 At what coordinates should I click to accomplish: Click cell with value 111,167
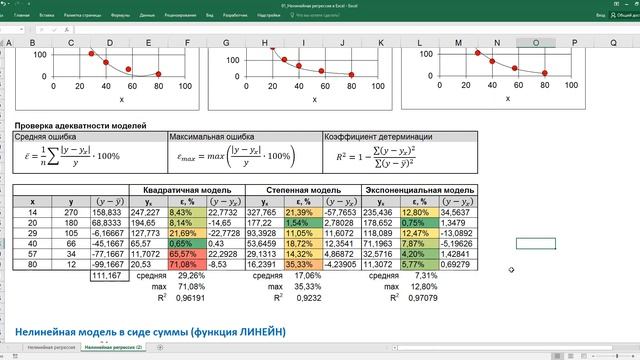(110, 276)
